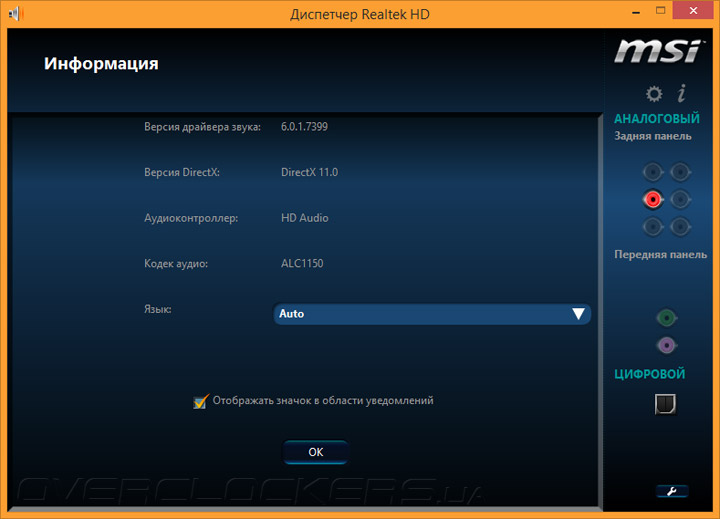This screenshot has width=720, height=519.
Task: Click the Кодек аудио label
Action: 176,264
